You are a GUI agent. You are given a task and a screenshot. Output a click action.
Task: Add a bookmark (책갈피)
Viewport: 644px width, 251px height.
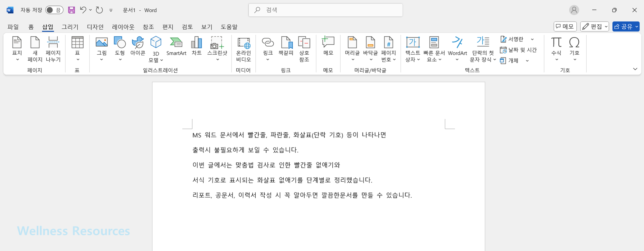coord(286,47)
